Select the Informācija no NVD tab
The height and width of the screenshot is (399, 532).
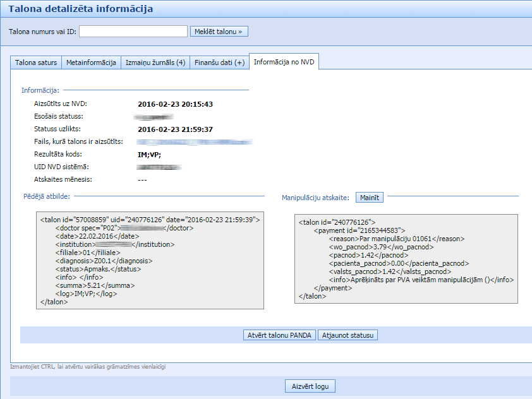[x=284, y=63]
